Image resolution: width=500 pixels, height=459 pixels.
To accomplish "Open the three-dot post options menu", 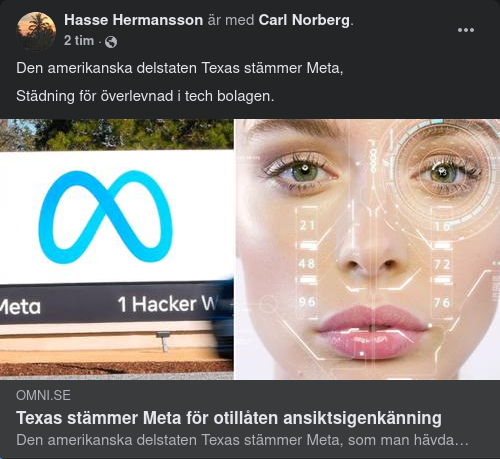I will click(x=466, y=30).
